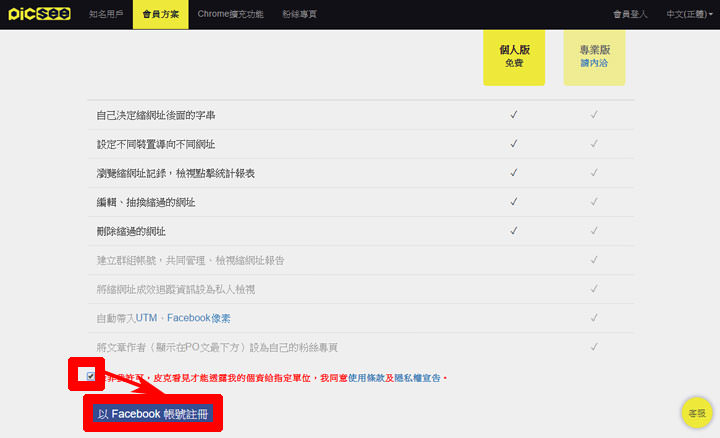Click 專業版 checkmark in 建立群組帳號 row
Image resolution: width=720 pixels, height=438 pixels.
pos(594,260)
